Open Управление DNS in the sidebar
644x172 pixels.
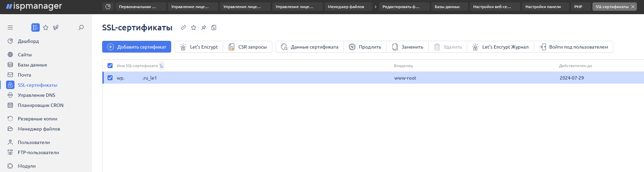(36, 95)
